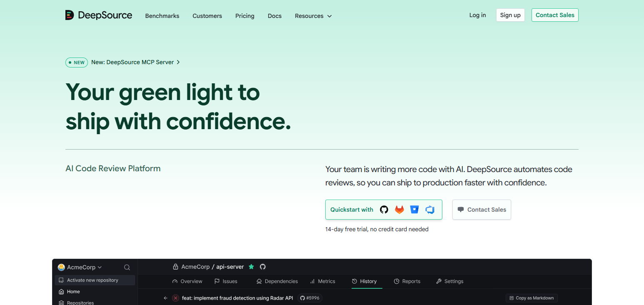The image size is (644, 305).
Task: Go to the Pricing page
Action: tap(245, 16)
